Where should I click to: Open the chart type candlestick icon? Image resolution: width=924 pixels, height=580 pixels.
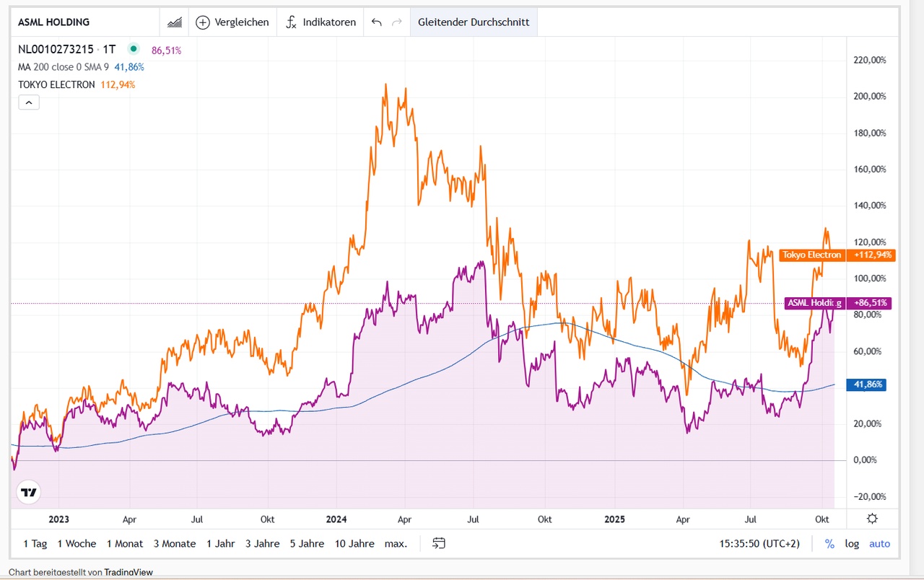(x=174, y=22)
